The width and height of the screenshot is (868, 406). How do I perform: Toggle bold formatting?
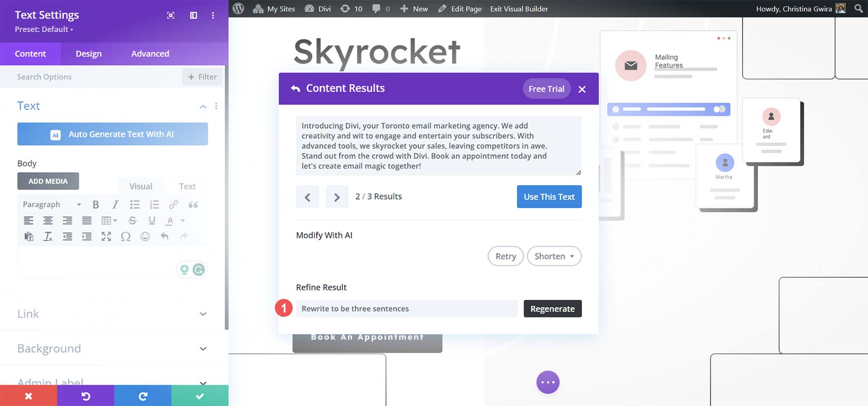96,204
